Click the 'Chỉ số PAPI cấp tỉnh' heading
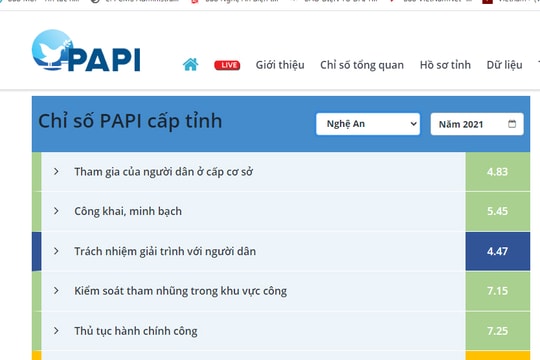Image resolution: width=540 pixels, height=360 pixels. tap(130, 121)
